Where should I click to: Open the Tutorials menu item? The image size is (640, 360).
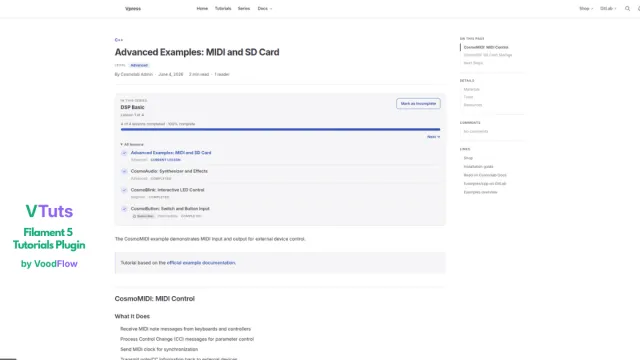click(223, 9)
